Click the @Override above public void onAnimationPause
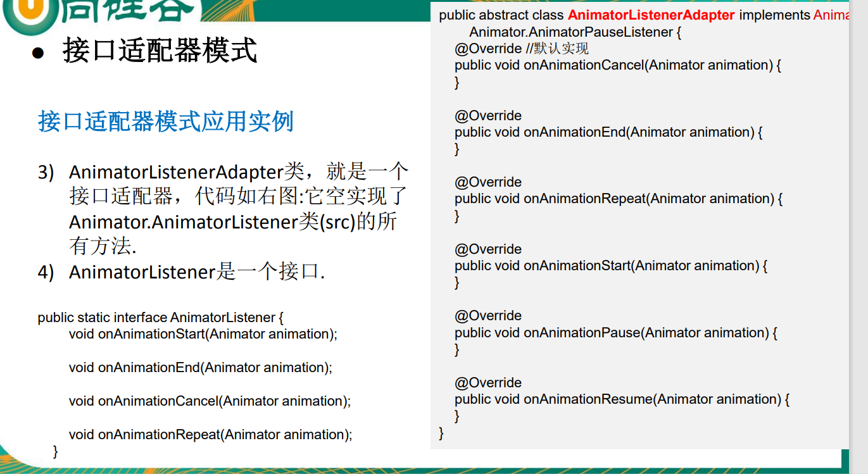 pos(488,316)
